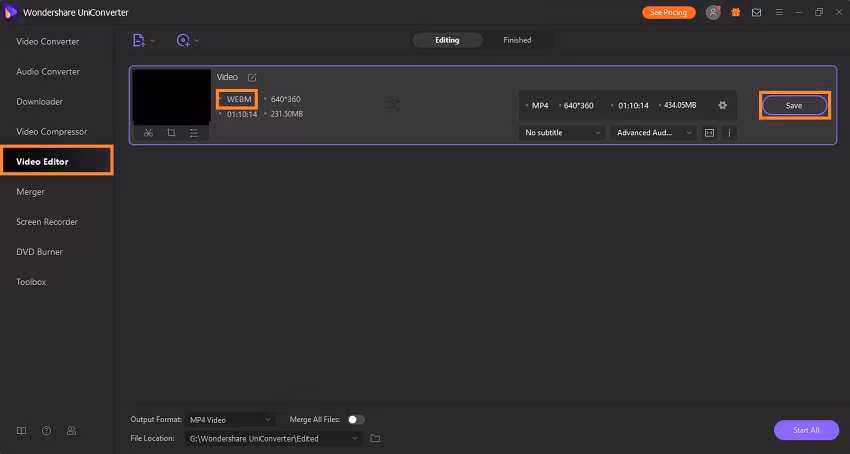Open the Video Compressor section
Screen dimensions: 850x454
[51, 132]
